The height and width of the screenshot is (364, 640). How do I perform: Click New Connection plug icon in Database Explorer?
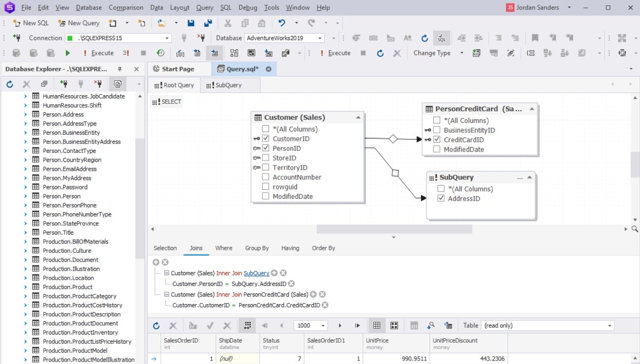coord(64,84)
